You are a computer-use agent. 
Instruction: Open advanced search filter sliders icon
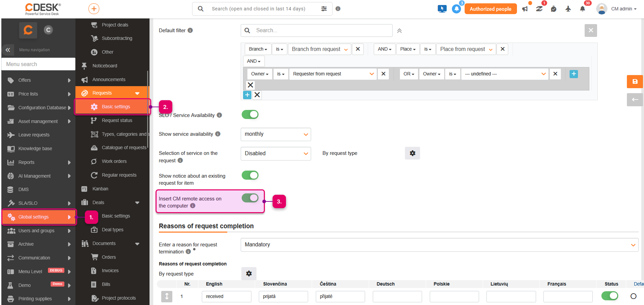(x=324, y=9)
